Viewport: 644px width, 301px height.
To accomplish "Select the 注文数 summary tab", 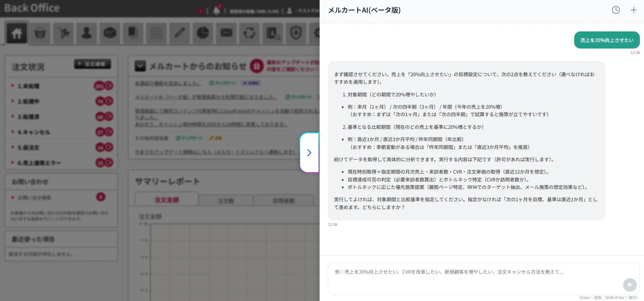I will [x=226, y=201].
